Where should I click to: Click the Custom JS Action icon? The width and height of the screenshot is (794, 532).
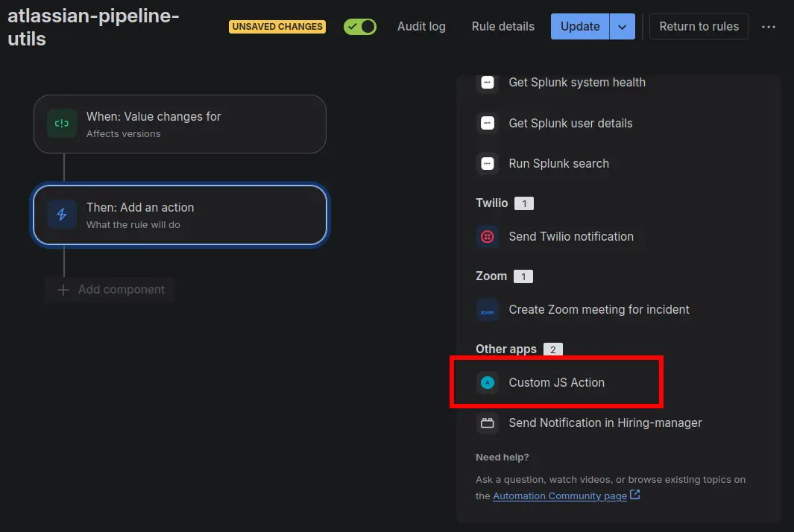click(488, 383)
